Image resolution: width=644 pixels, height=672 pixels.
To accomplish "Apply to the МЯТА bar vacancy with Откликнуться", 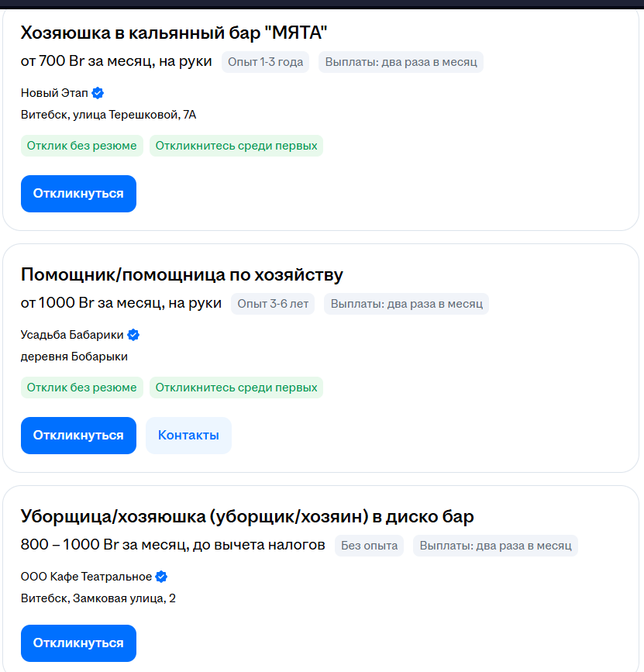I will (x=78, y=194).
